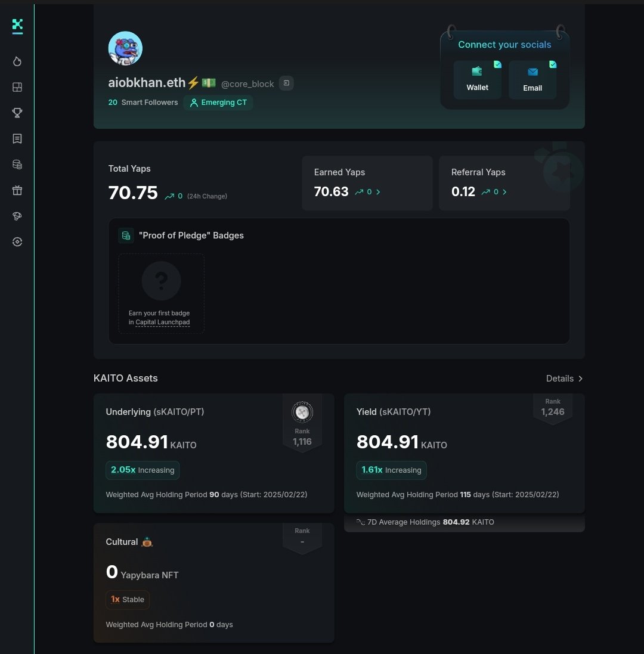The height and width of the screenshot is (654, 644).
Task: Click the Underlying Weighted Avg Holding Period 90 days
Action: [x=206, y=495]
